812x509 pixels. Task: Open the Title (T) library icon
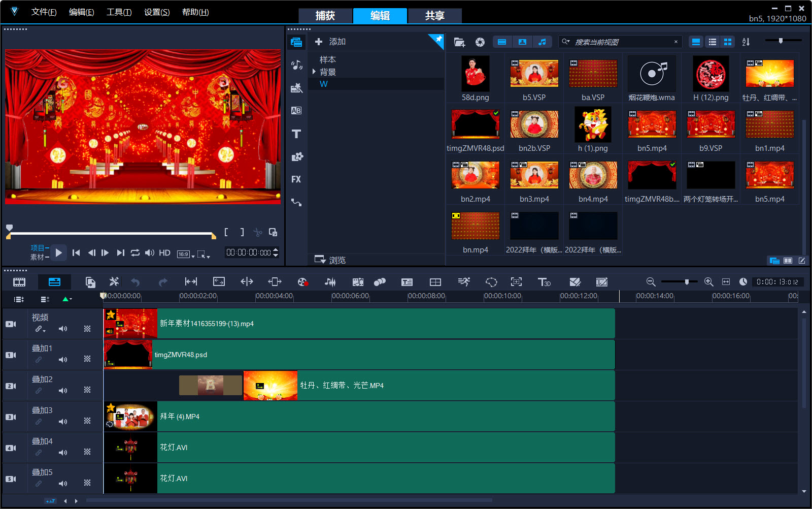296,134
